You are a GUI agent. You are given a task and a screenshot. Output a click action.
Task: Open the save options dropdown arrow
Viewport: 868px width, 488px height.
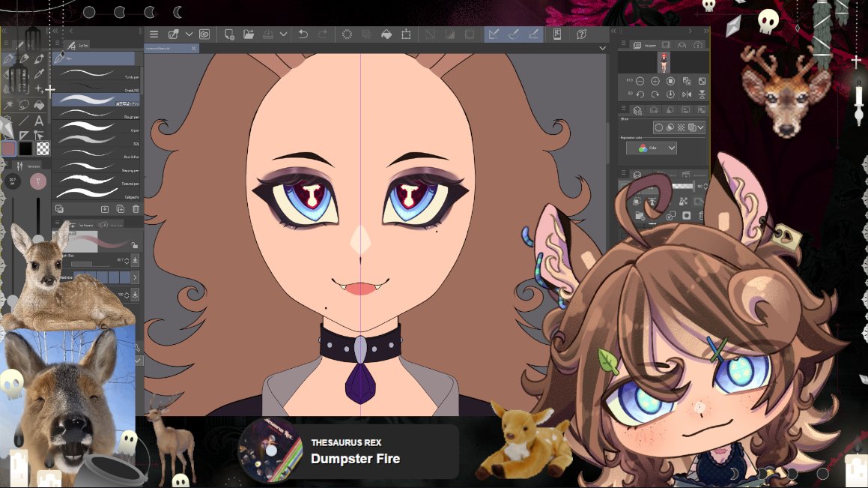pos(283,34)
